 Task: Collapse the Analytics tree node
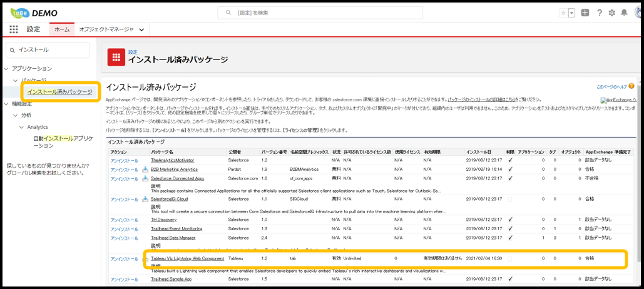[22, 127]
